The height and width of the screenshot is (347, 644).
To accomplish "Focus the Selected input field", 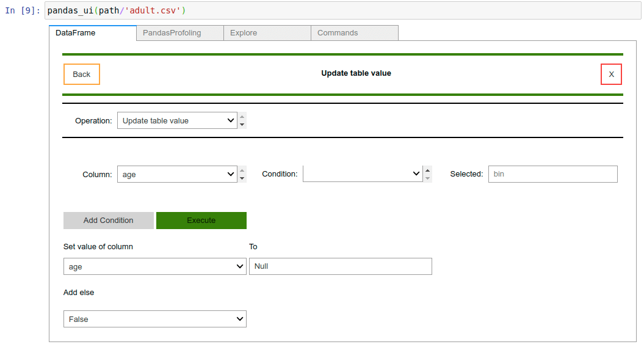I will coord(552,174).
